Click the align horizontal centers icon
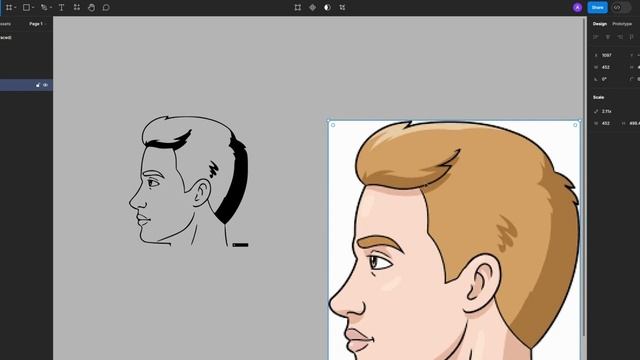This screenshot has width=640, height=360. click(x=608, y=37)
